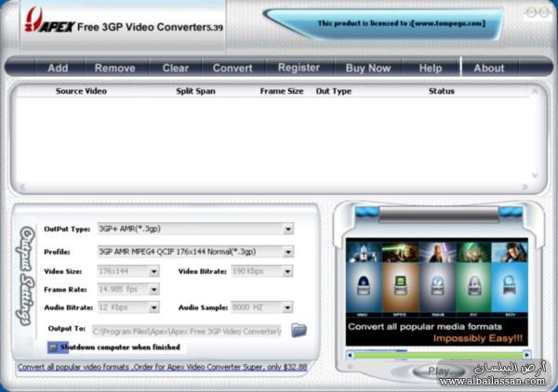Image resolution: width=558 pixels, height=392 pixels.
Task: Expand the Profile dropdown
Action: 288,252
